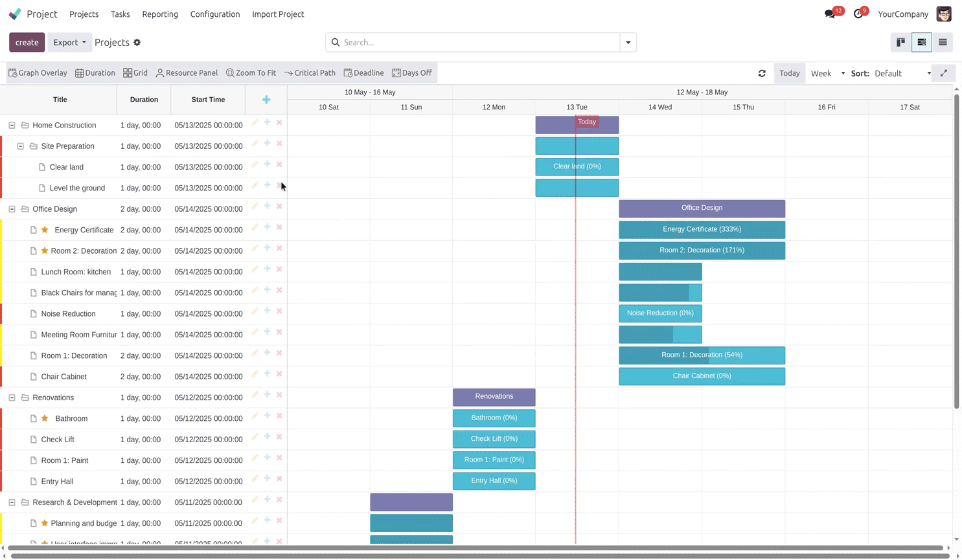Open the messages chat icon
Image resolution: width=962 pixels, height=560 pixels.
point(830,14)
